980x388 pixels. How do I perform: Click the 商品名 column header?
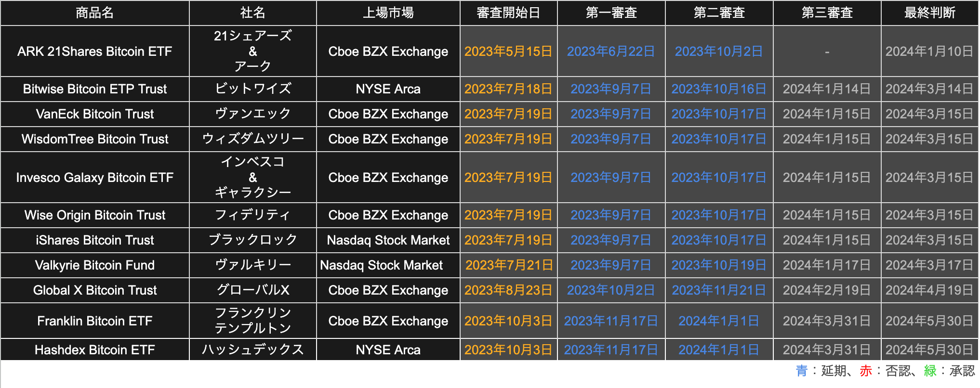pos(95,13)
